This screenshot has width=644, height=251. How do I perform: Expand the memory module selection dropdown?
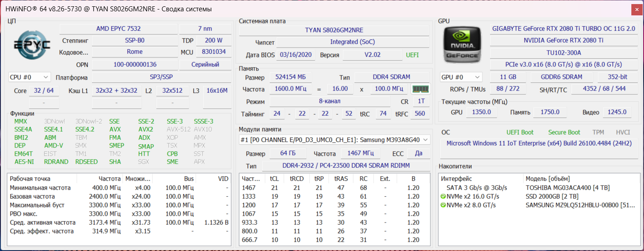tap(334, 140)
